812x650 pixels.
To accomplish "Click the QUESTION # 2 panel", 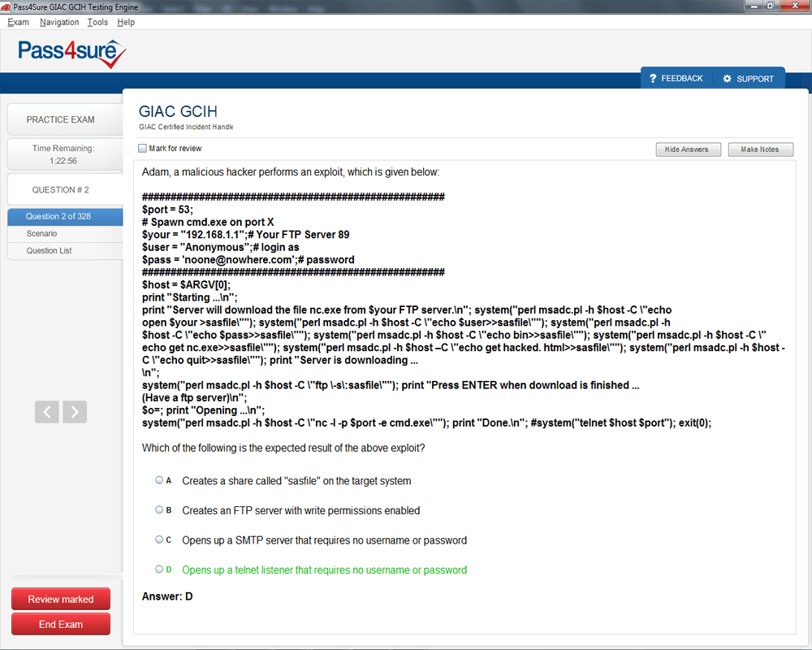I will coord(65,189).
